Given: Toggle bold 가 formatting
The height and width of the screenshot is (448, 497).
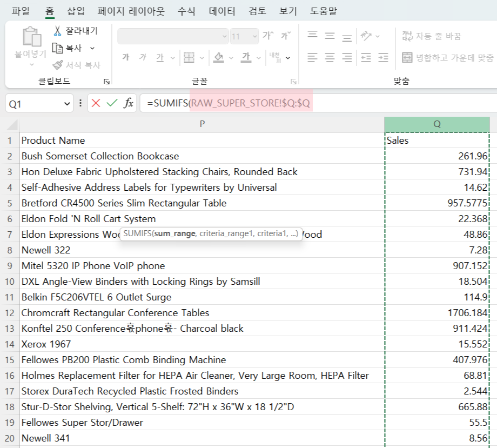Looking at the screenshot, I should click(x=126, y=57).
